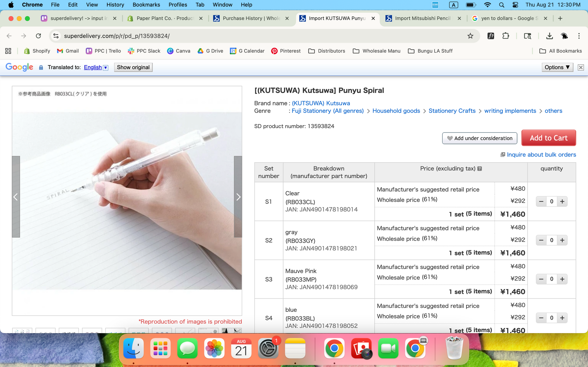
Task: Open the Shopify bookmark
Action: [37, 51]
